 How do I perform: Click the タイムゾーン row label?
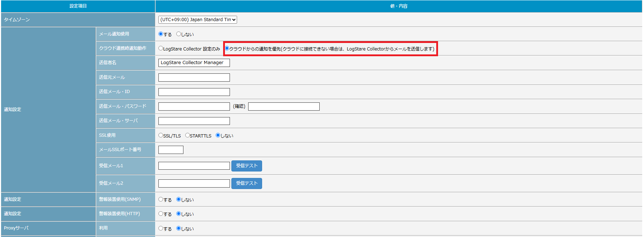click(x=17, y=20)
